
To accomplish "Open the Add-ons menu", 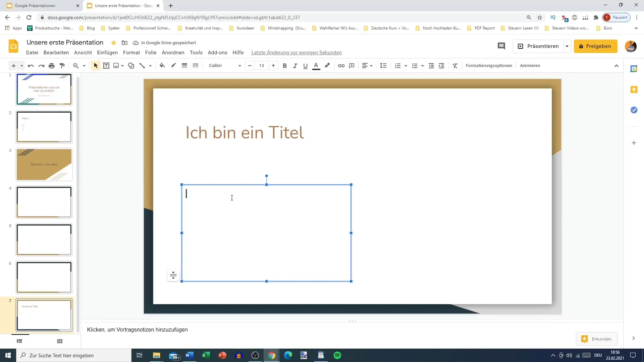I will 217,53.
